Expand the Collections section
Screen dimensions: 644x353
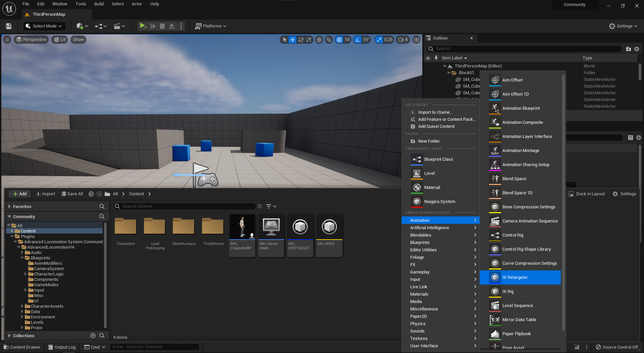click(x=9, y=336)
